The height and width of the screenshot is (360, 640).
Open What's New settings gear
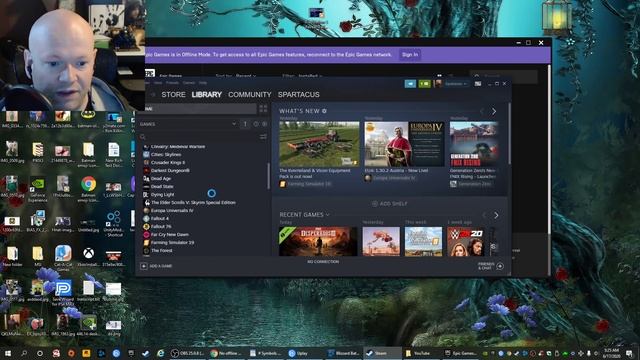point(324,111)
